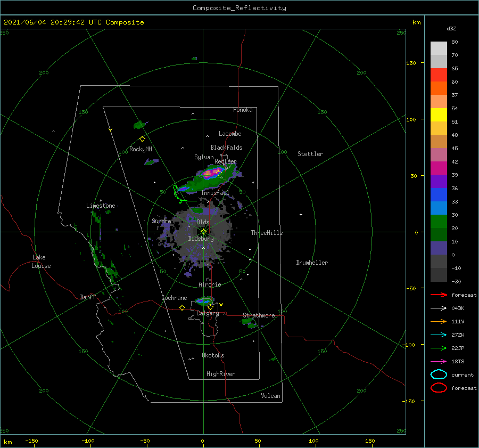This screenshot has height=448, width=479.
Task: Select the Blackfalds label
Action: pos(226,148)
